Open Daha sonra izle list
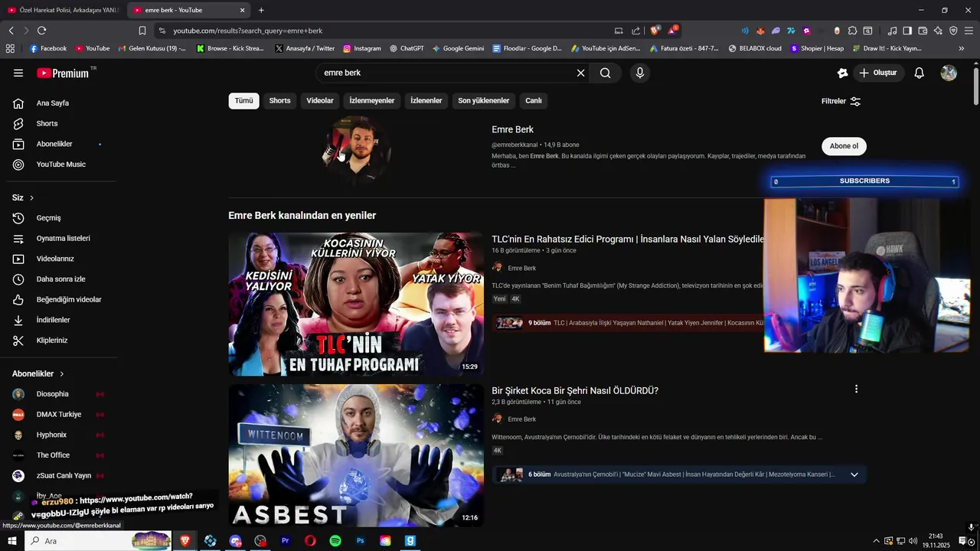This screenshot has height=551, width=980. (60, 279)
